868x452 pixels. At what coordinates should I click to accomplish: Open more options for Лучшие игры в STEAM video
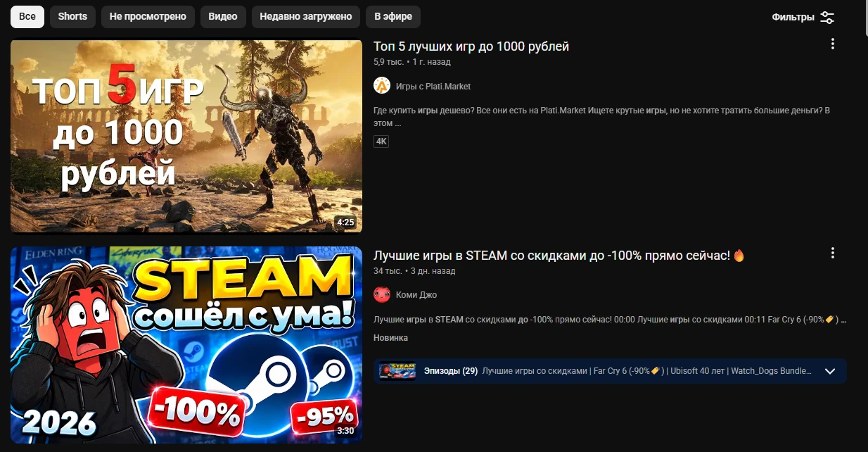(833, 253)
